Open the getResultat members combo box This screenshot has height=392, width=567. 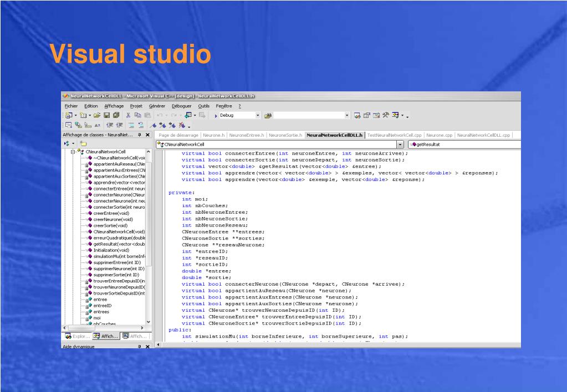click(x=464, y=144)
